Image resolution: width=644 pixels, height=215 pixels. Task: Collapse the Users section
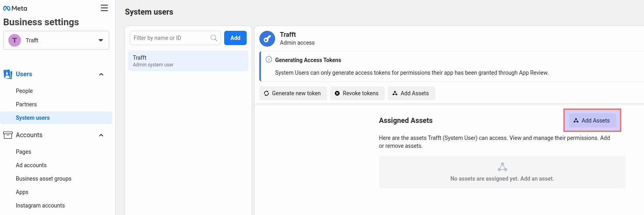pos(101,74)
